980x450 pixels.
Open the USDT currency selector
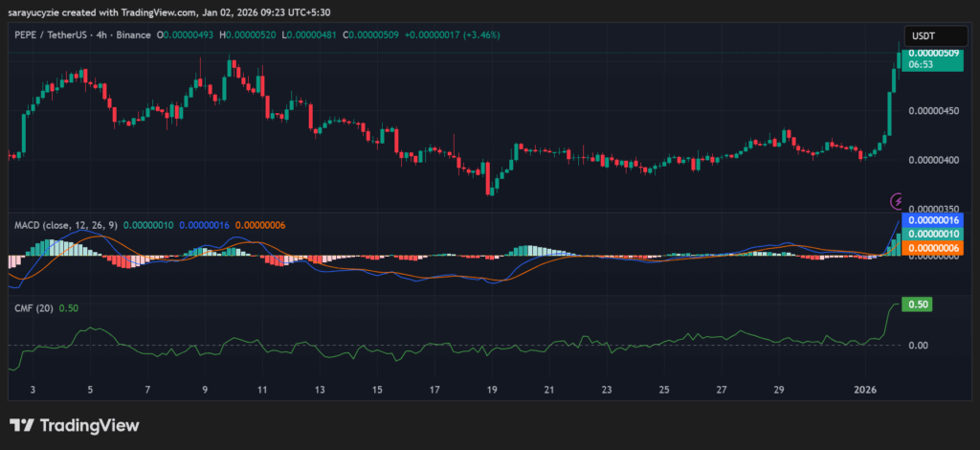click(924, 35)
